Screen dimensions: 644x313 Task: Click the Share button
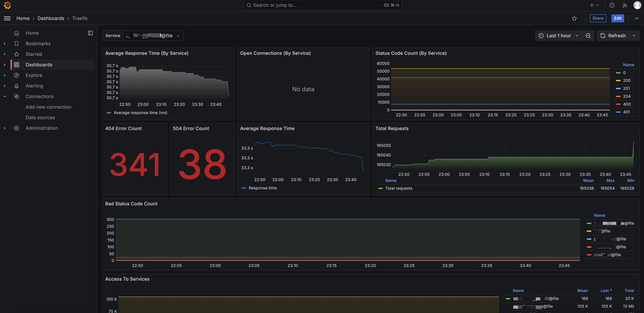pos(598,18)
